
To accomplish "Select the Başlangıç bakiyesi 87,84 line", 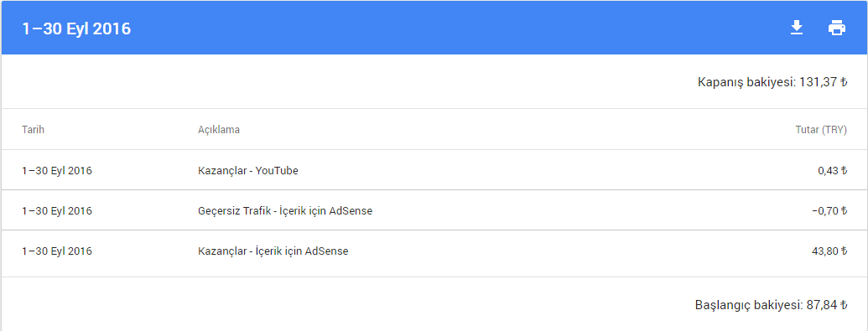I will (x=771, y=305).
